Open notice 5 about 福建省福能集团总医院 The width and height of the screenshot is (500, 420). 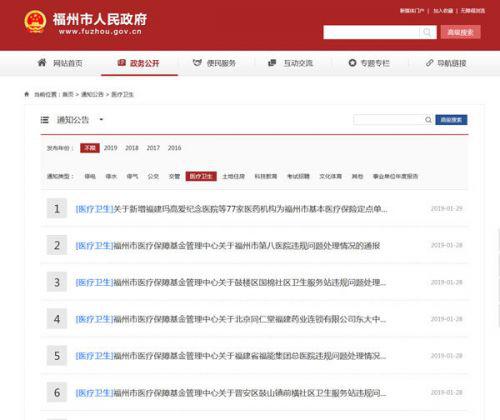click(250, 356)
